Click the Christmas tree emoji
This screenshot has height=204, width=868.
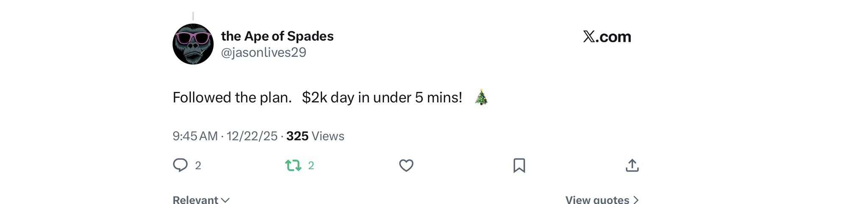coord(481,97)
